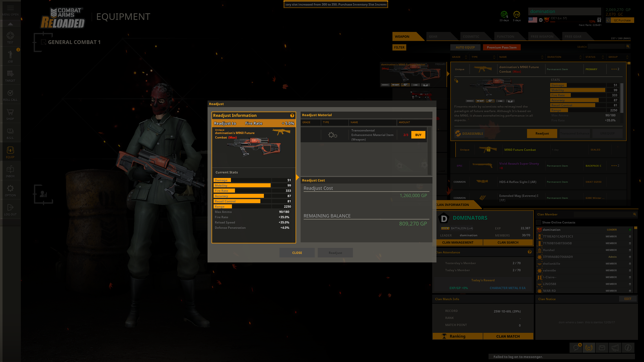Open the Inbox sidebar icon
Viewport: 644px width, 362px height.
[x=10, y=169]
